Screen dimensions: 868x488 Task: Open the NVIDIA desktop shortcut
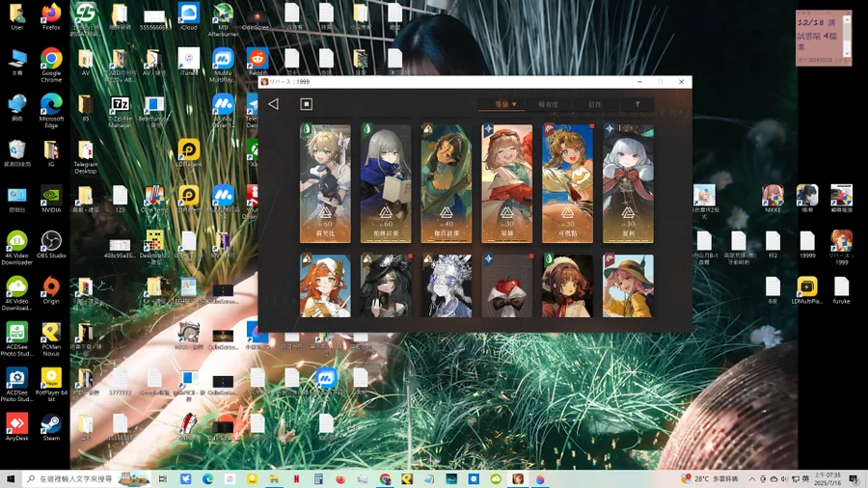(51, 200)
